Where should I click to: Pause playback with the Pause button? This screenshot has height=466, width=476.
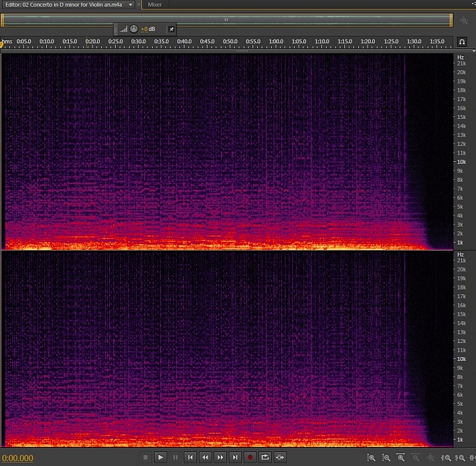(x=175, y=457)
